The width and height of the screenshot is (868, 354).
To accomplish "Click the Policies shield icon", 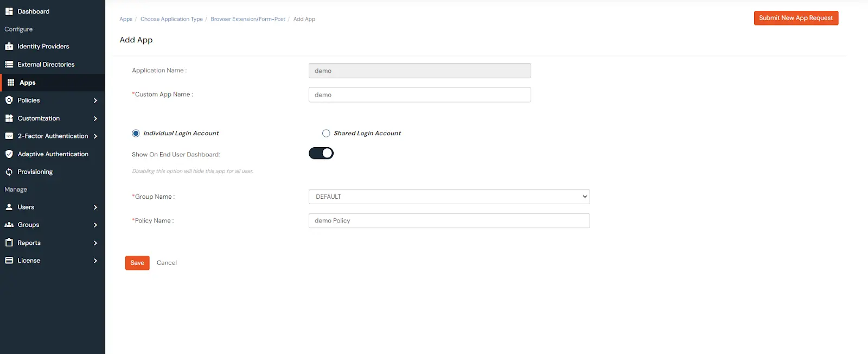I will point(9,100).
